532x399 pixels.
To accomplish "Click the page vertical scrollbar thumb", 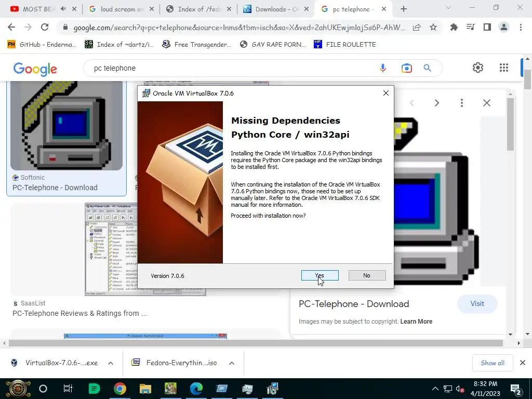I will click(527, 79).
